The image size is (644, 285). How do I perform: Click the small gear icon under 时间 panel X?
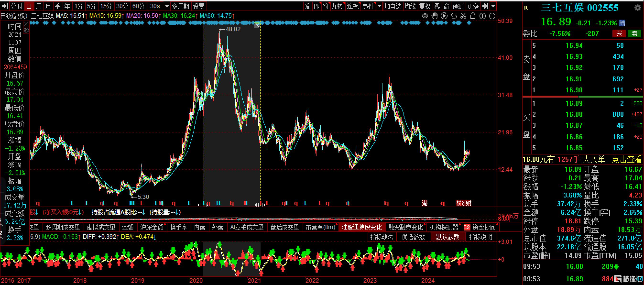coord(26,30)
